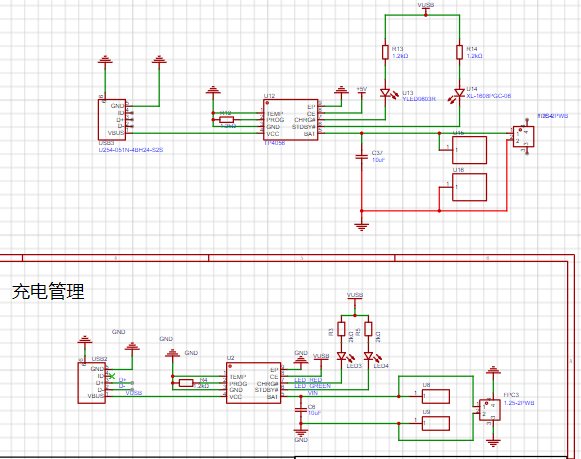The height and width of the screenshot is (459, 581).
Task: Click the U13 LED diode symbol
Action: tap(385, 93)
